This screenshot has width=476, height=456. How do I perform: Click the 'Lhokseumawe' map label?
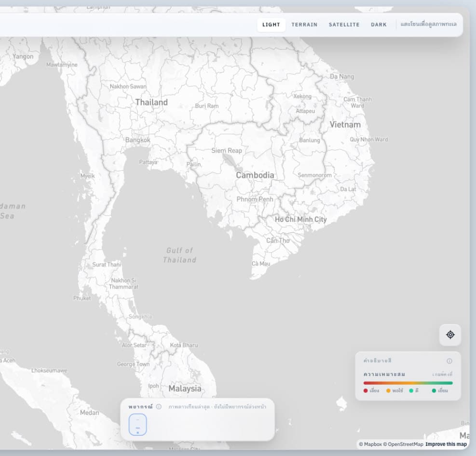pos(49,371)
